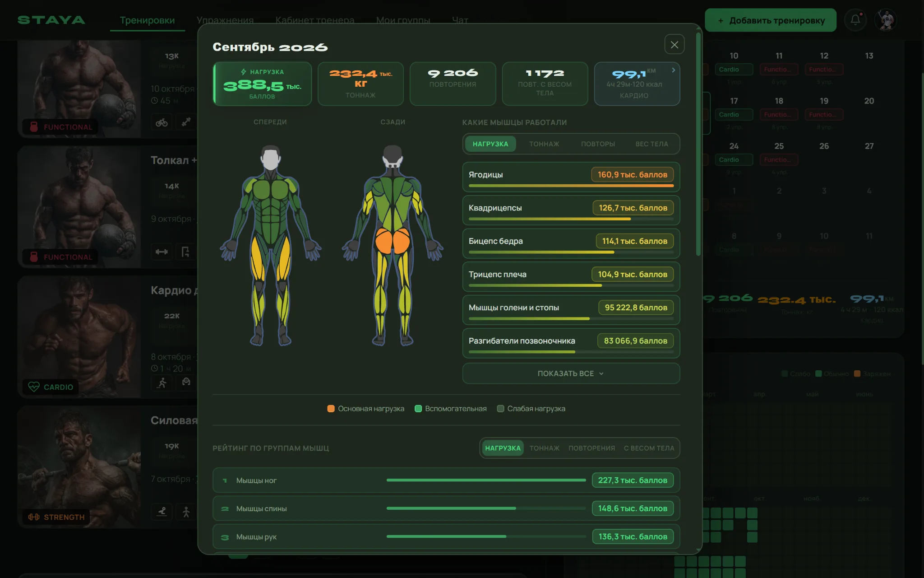Image resolution: width=924 pixels, height=578 pixels.
Task: Select the Тоннаж 232,4 тыс. кг card
Action: tap(360, 84)
